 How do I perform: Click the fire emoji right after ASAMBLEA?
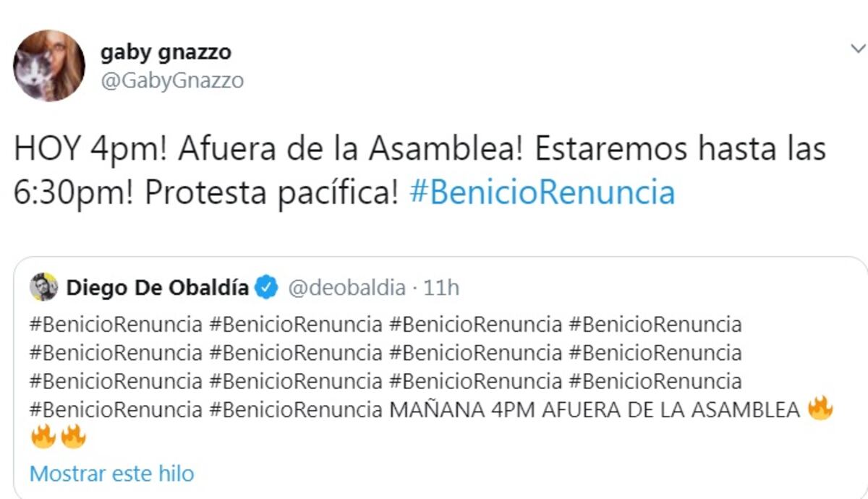[x=820, y=410]
